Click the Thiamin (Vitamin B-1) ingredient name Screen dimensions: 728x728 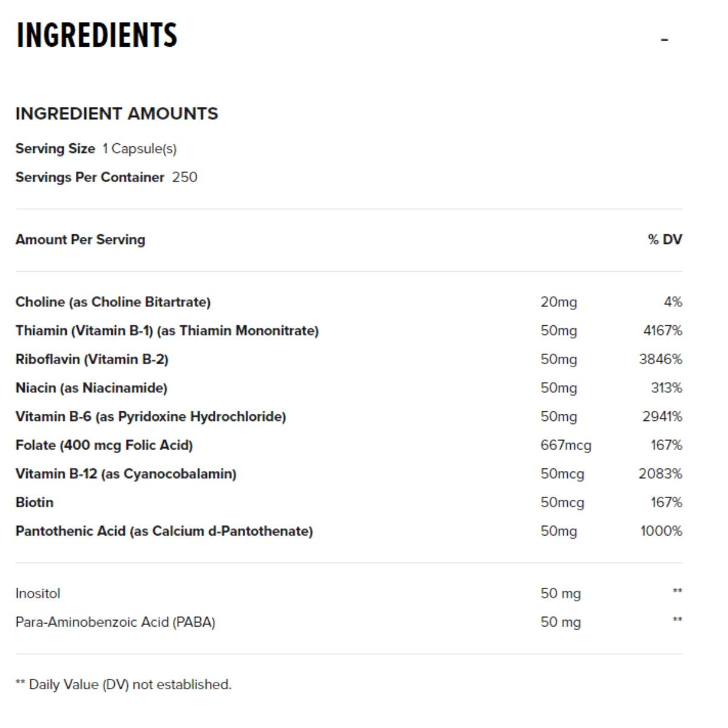point(167,331)
